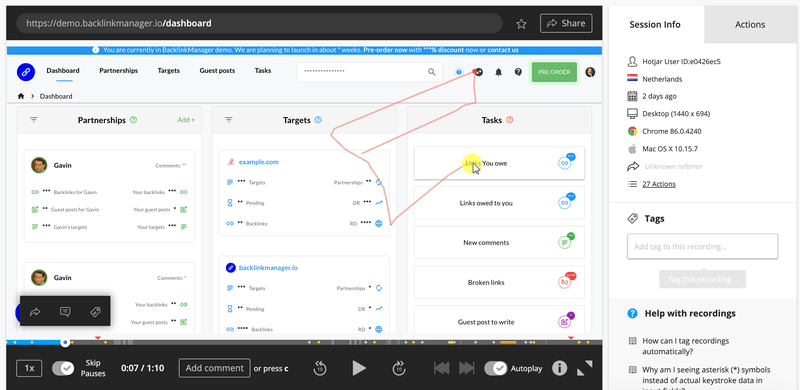Click the Pre-order now link in banner

coord(385,50)
